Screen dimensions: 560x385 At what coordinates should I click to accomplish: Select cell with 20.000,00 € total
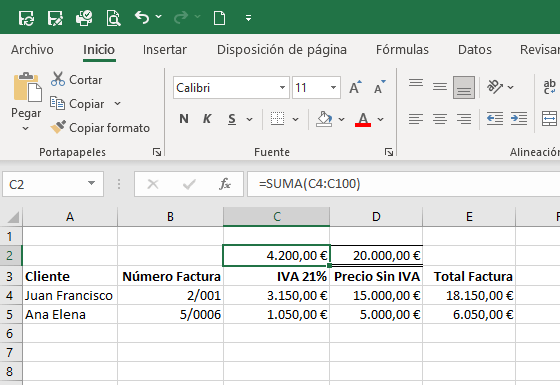coord(376,256)
